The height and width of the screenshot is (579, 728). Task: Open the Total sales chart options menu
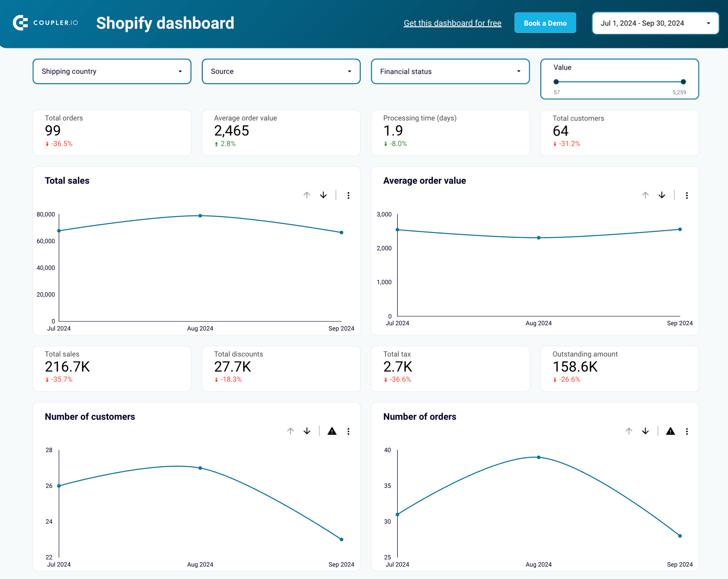click(348, 195)
